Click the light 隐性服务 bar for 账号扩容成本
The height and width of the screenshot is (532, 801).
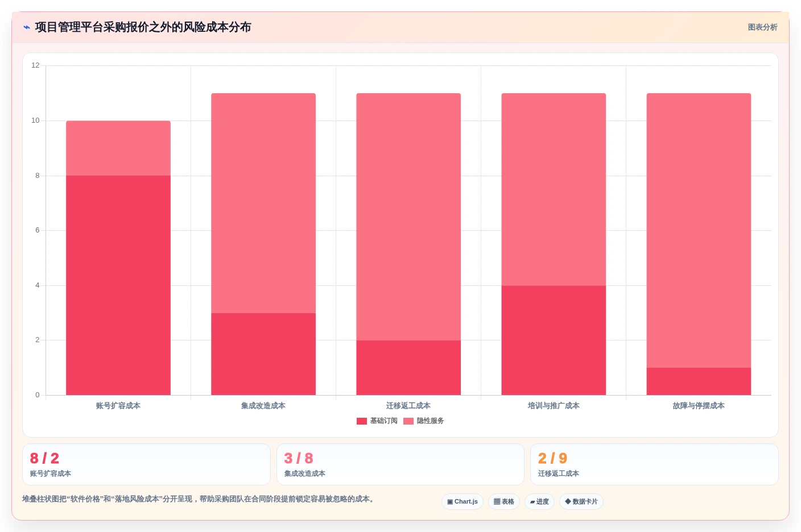(x=118, y=148)
